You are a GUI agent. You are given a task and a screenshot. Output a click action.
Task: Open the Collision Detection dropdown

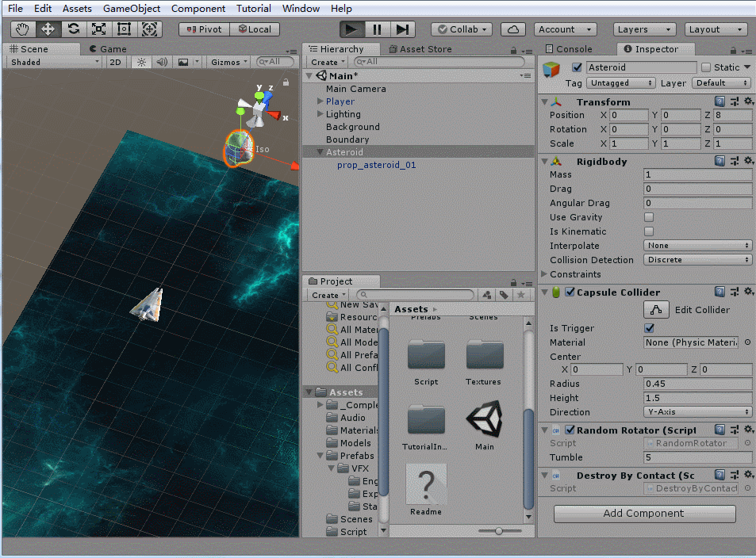(x=697, y=260)
